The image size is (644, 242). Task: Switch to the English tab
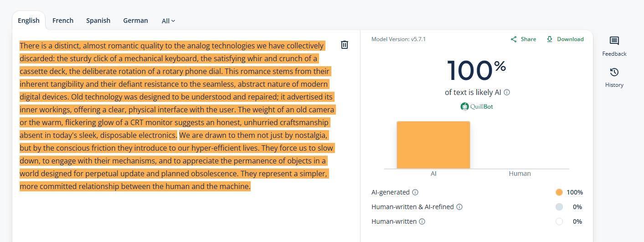(29, 21)
